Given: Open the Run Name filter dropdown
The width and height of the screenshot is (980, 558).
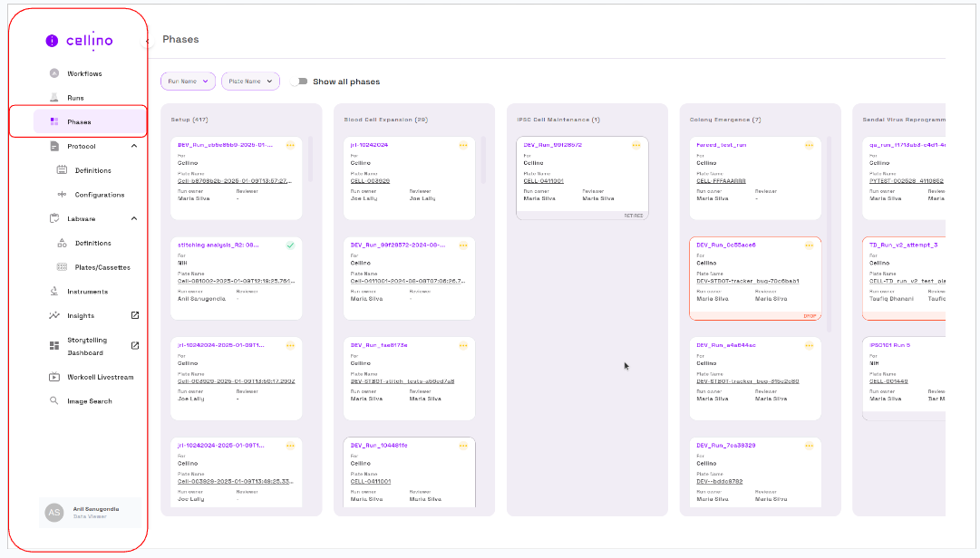Looking at the screenshot, I should pos(188,82).
